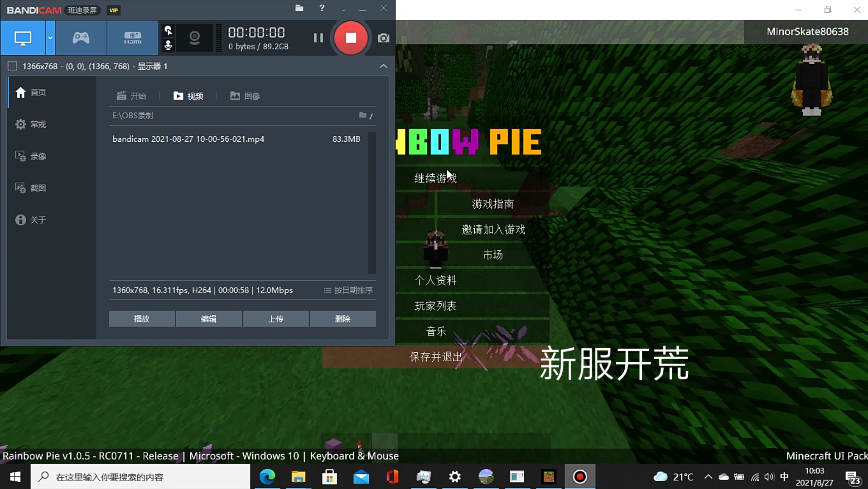This screenshot has width=868, height=489.
Task: Open volume control in system tray
Action: (x=769, y=477)
